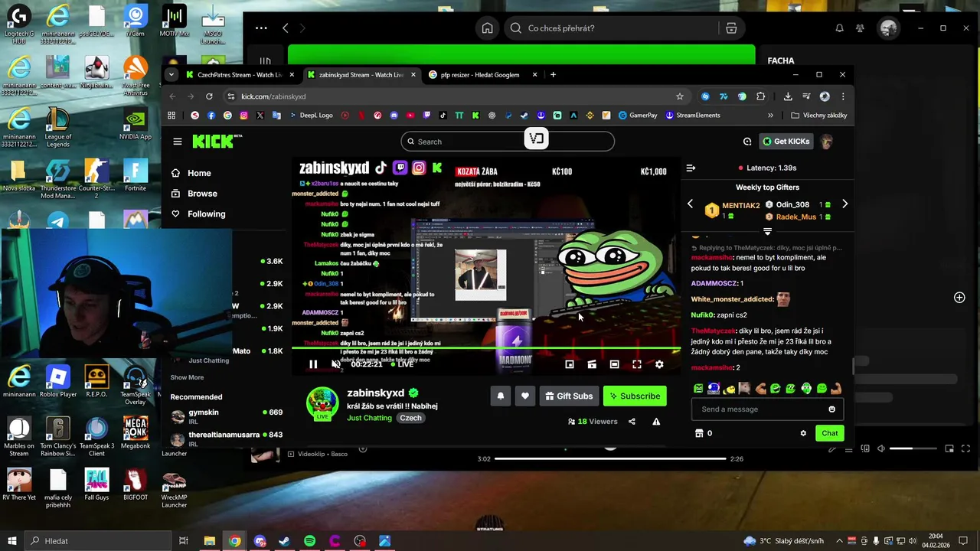Open Všechny záložky bookmarks folder
This screenshot has height=551, width=980.
[x=818, y=116]
